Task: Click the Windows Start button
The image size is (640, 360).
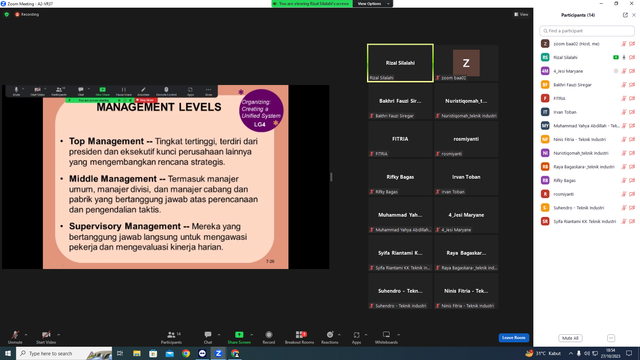Action: [x=8, y=353]
